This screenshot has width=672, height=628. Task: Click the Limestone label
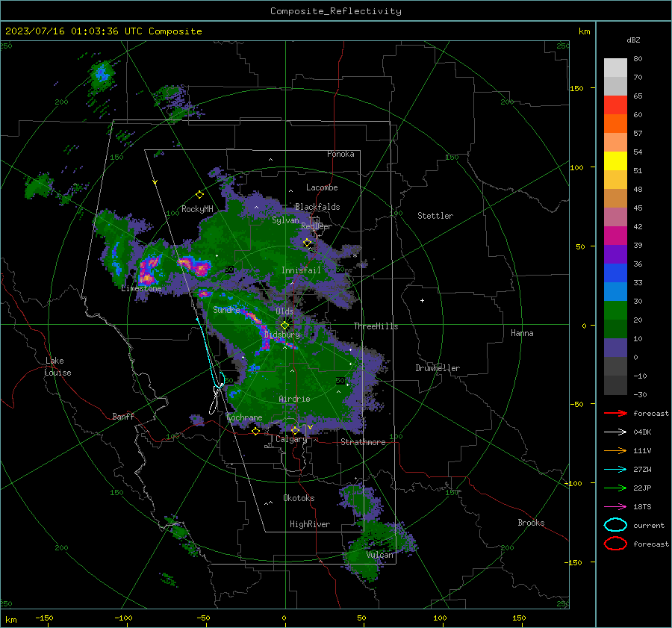coord(141,288)
